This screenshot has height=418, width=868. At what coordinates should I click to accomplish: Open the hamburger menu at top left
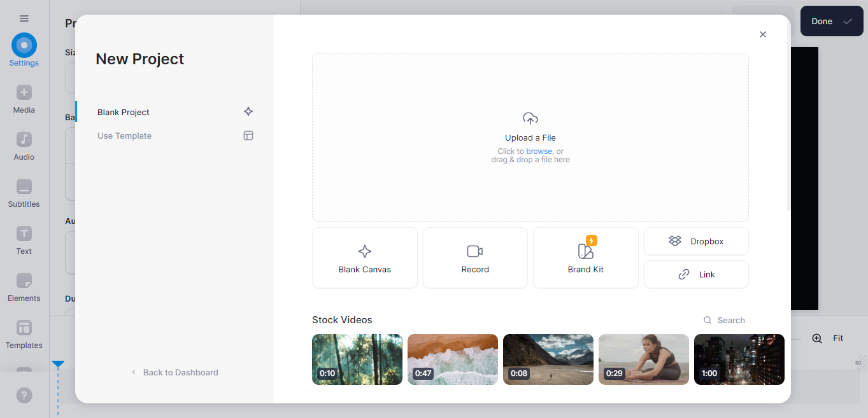(24, 18)
